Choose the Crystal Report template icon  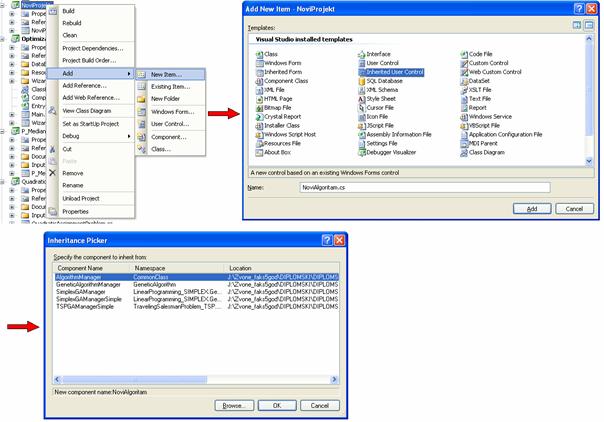coord(259,117)
